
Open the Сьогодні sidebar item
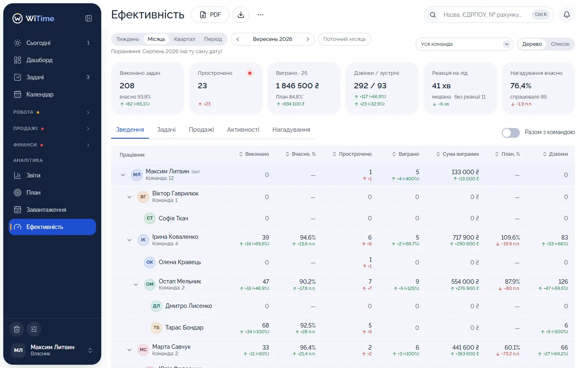coord(52,43)
